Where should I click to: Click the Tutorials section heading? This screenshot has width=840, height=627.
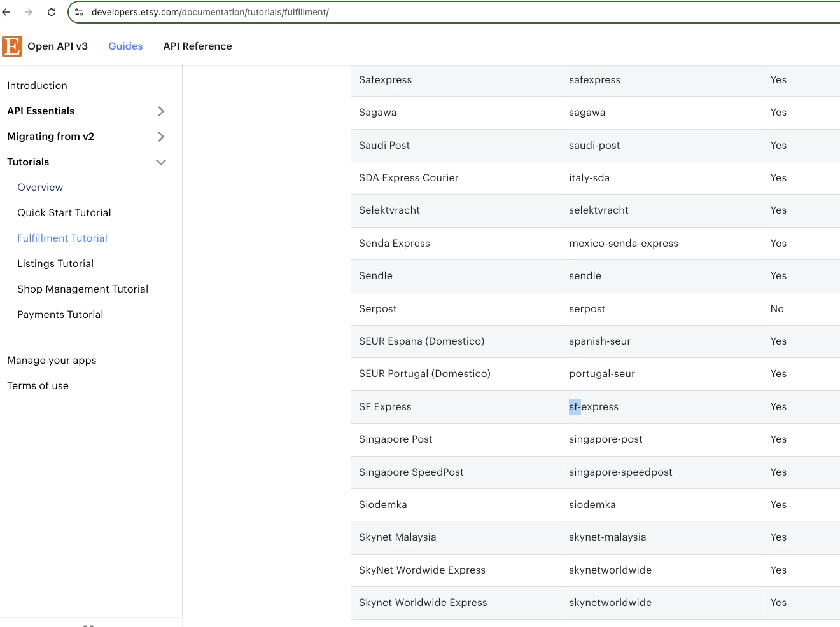point(28,162)
